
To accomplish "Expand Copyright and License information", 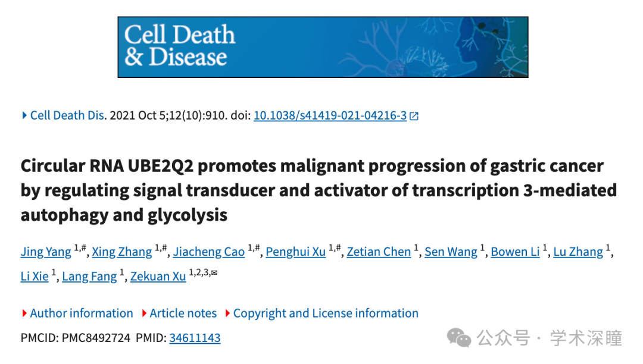I will coord(322,313).
